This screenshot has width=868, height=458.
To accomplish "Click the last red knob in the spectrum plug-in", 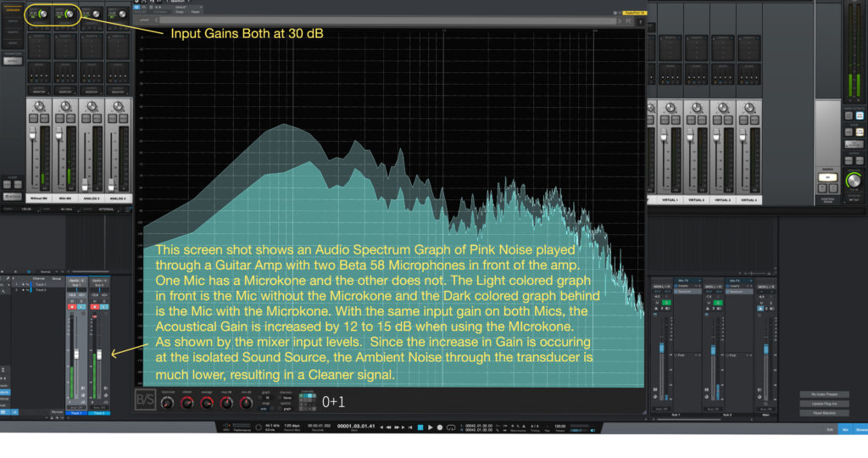I will (x=246, y=403).
